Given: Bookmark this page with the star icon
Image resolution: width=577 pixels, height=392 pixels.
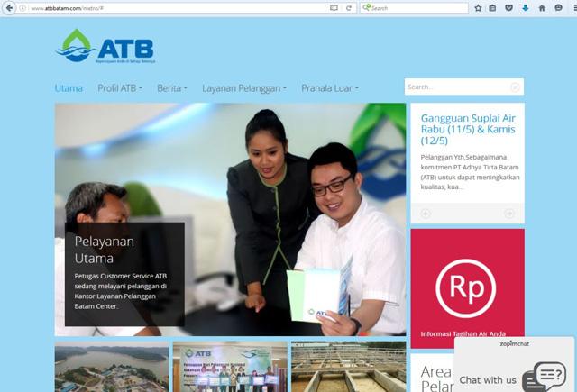Looking at the screenshot, I should 478,8.
